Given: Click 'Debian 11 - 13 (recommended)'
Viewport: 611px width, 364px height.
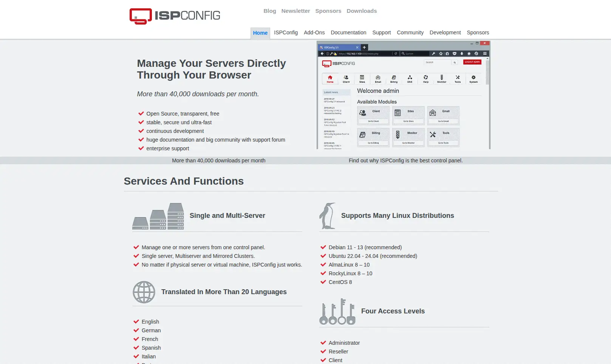Looking at the screenshot, I should 365,247.
